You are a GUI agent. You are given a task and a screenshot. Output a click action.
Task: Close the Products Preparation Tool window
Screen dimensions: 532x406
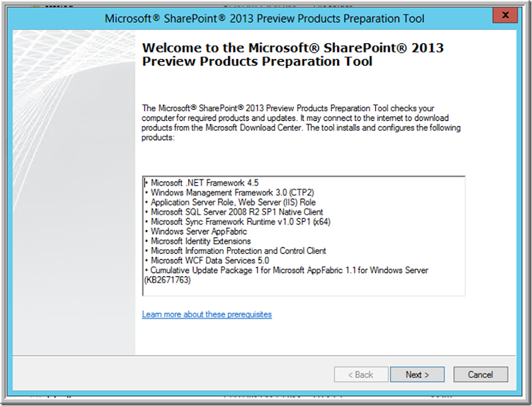point(505,15)
